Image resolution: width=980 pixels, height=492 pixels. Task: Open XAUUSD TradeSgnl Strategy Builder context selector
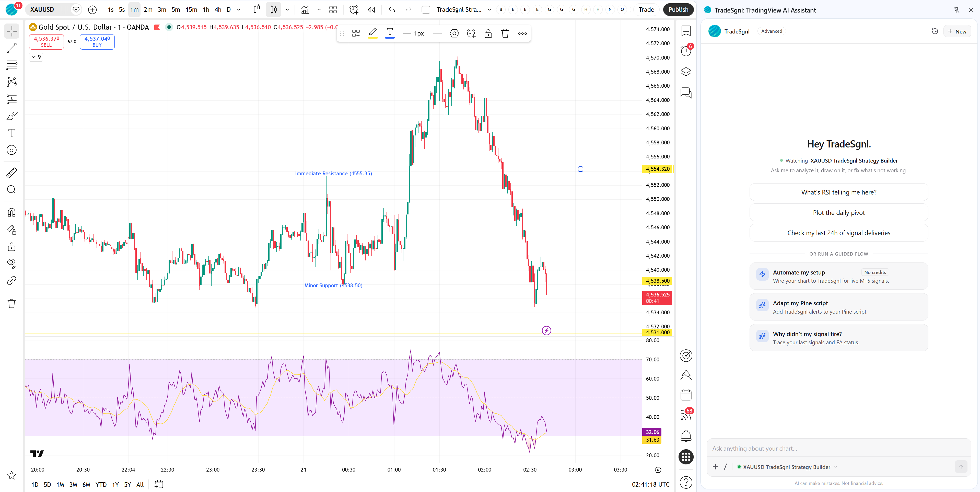787,467
